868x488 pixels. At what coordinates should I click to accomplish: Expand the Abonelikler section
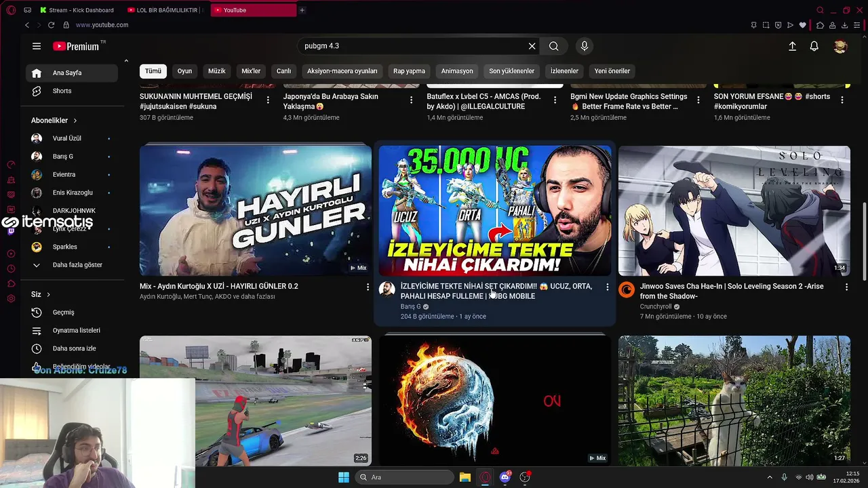pyautogui.click(x=54, y=121)
